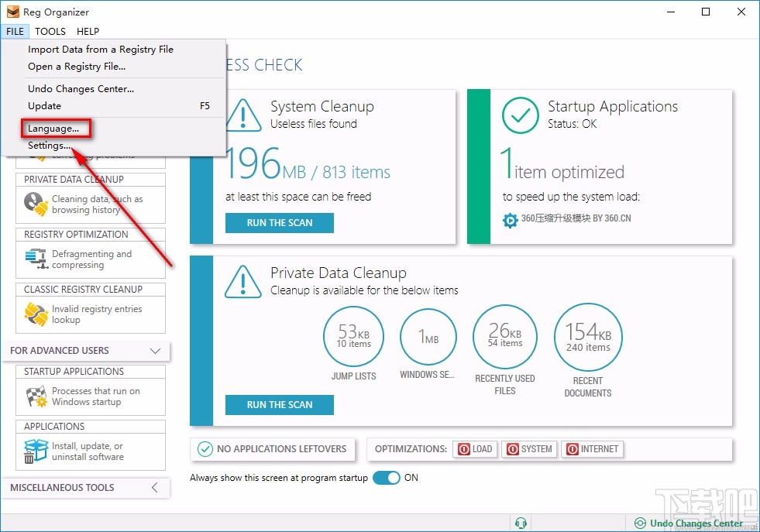
Task: Click Useless files found text
Action: [314, 124]
